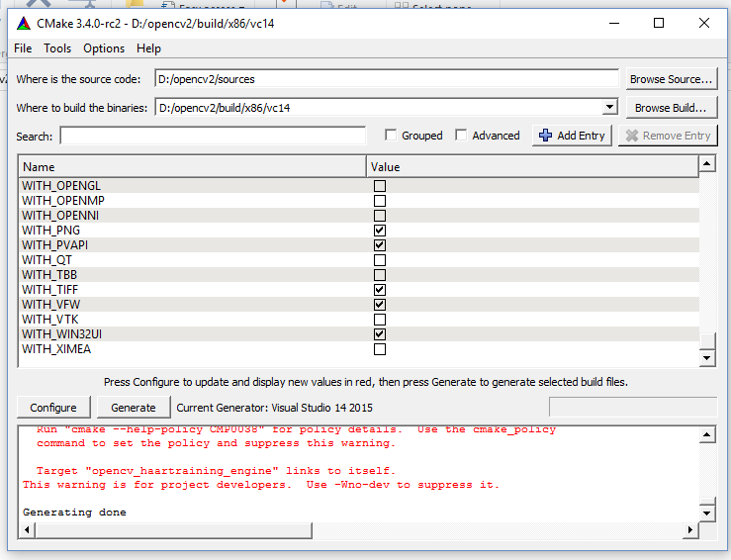
Task: Click the Browse Source button
Action: [x=672, y=79]
